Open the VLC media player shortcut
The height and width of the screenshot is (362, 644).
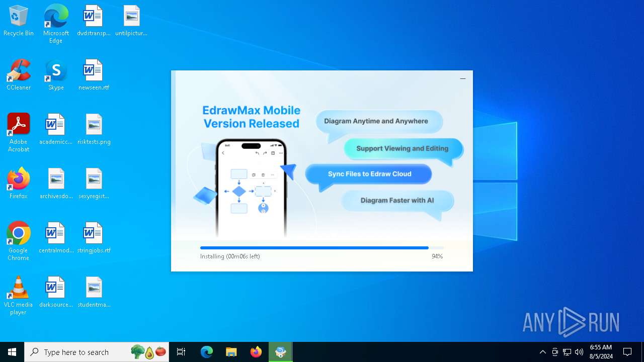(19, 296)
